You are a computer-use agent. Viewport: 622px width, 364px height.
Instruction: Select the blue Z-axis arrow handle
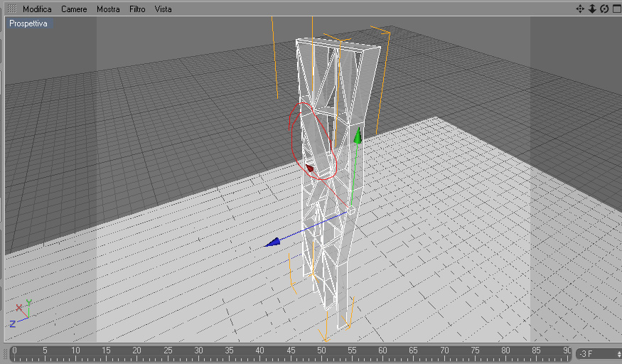[x=273, y=242]
